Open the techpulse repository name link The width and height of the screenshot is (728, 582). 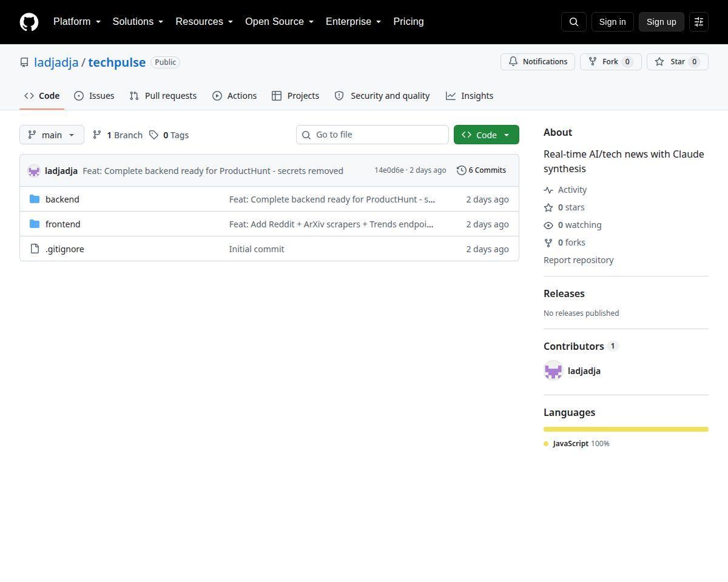(x=117, y=62)
